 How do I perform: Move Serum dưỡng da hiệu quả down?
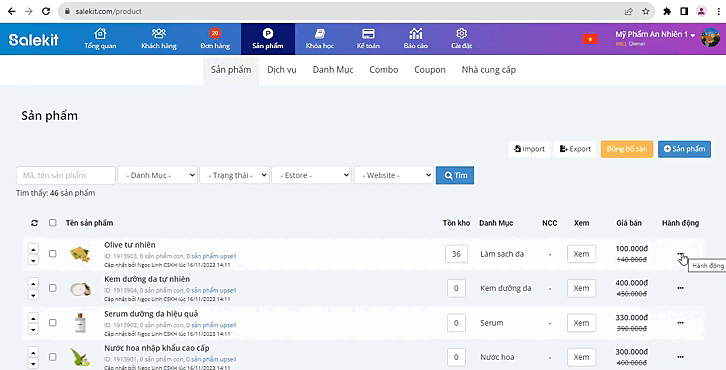pos(33,329)
